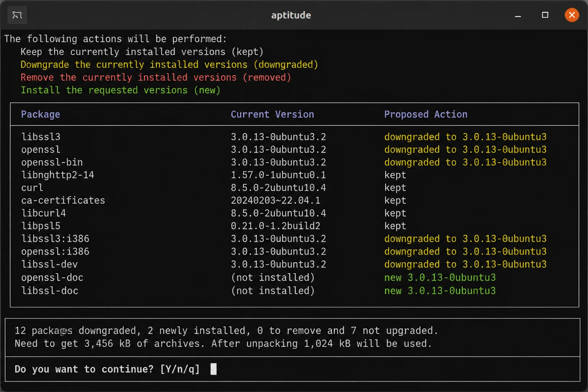
Task: Select the openssl package name
Action: coord(41,149)
